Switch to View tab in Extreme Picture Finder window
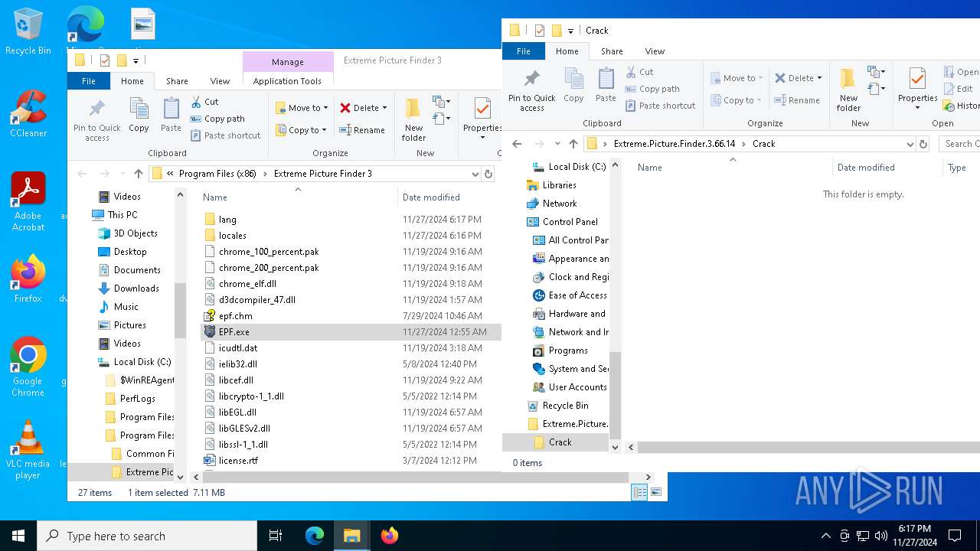The width and height of the screenshot is (980, 551). point(220,81)
